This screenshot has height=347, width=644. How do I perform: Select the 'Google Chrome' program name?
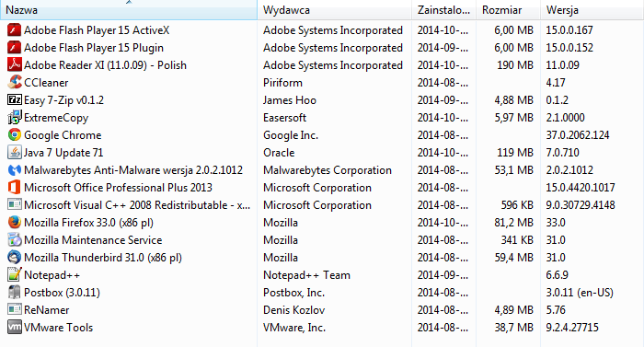pyautogui.click(x=63, y=135)
